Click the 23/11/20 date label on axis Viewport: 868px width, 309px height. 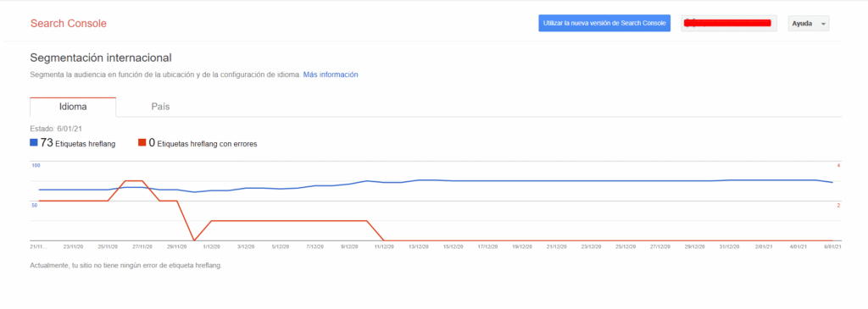pyautogui.click(x=73, y=246)
